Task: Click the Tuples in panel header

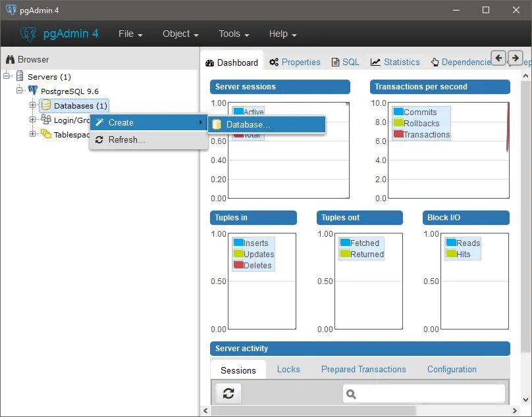Action: (253, 218)
